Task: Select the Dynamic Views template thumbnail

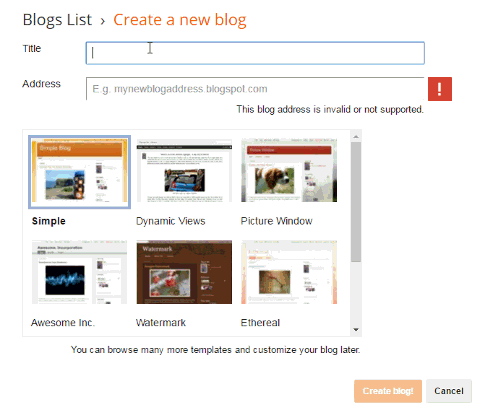Action: [x=184, y=170]
